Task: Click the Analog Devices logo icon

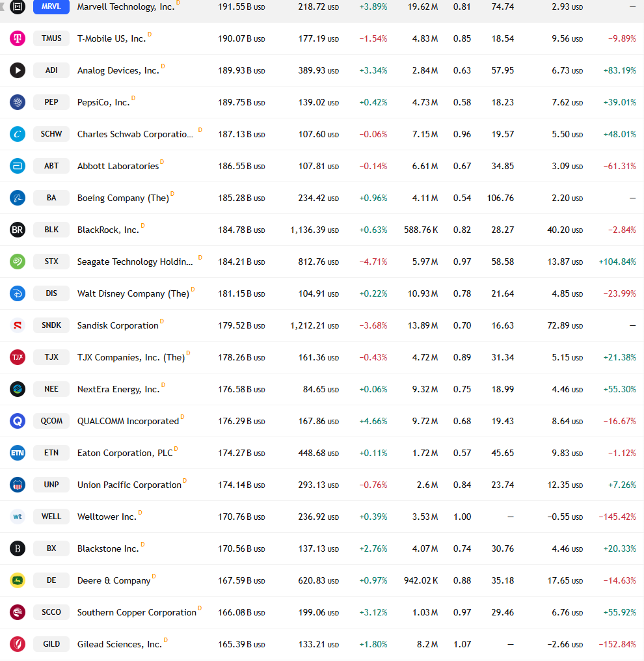Action: 18,70
